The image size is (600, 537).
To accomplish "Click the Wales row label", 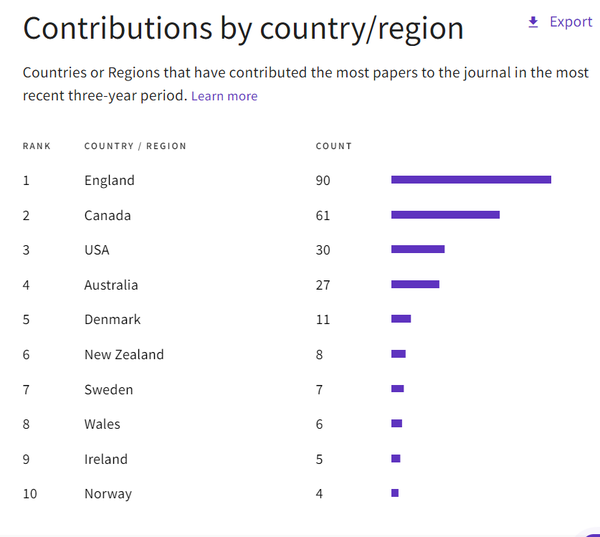I will pos(102,424).
